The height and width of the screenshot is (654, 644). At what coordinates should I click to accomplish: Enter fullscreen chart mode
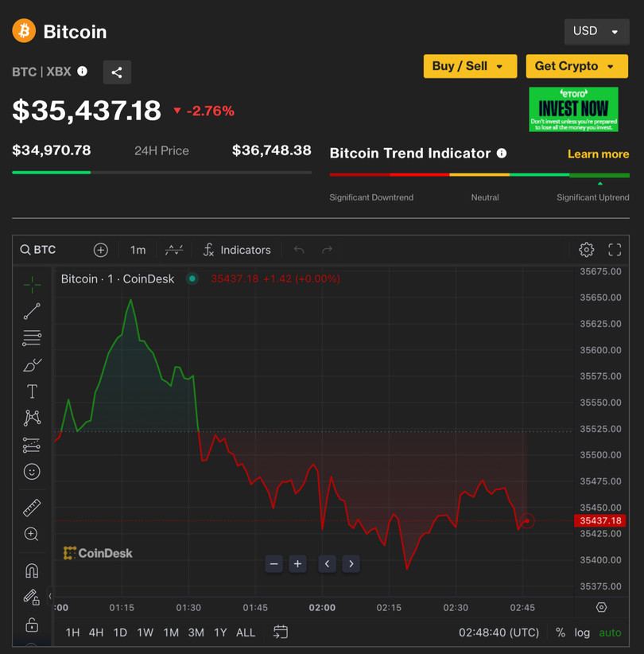click(615, 250)
